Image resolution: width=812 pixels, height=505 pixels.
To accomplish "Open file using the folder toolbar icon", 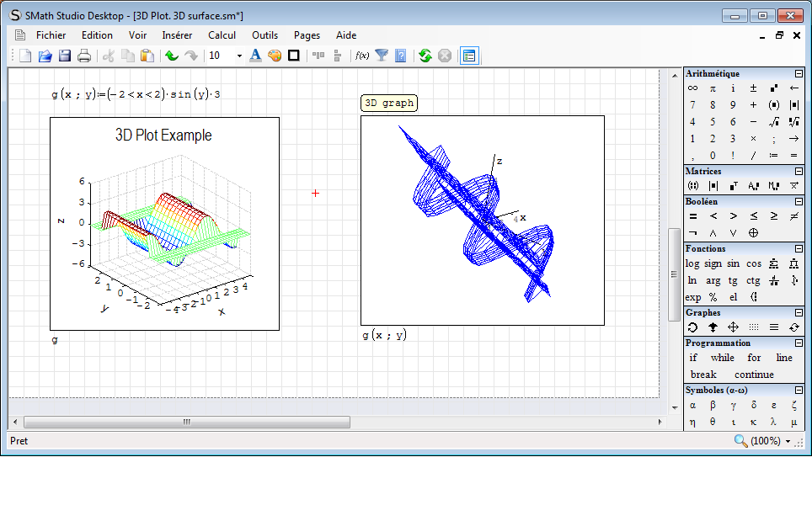I will coord(45,56).
